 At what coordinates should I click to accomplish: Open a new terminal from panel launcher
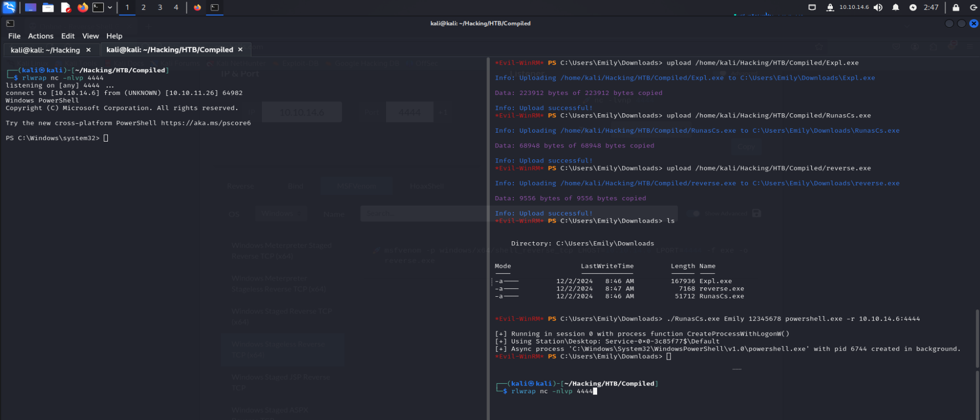pyautogui.click(x=98, y=7)
